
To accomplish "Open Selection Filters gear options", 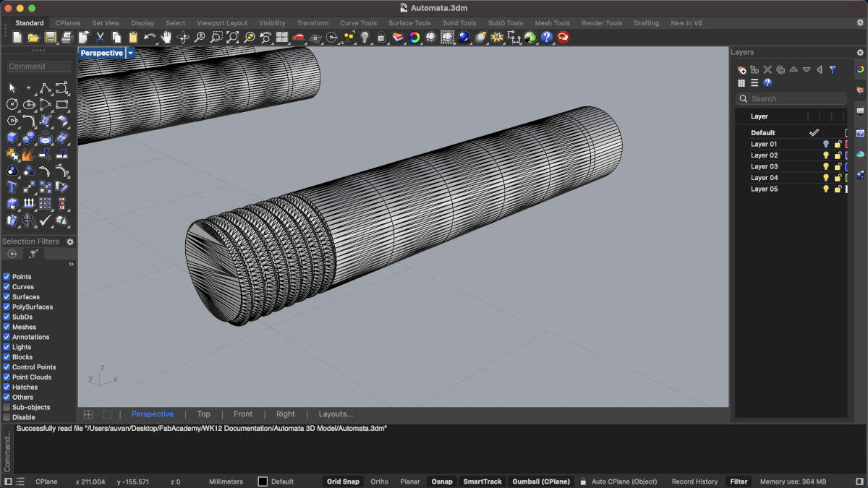I will pyautogui.click(x=70, y=241).
